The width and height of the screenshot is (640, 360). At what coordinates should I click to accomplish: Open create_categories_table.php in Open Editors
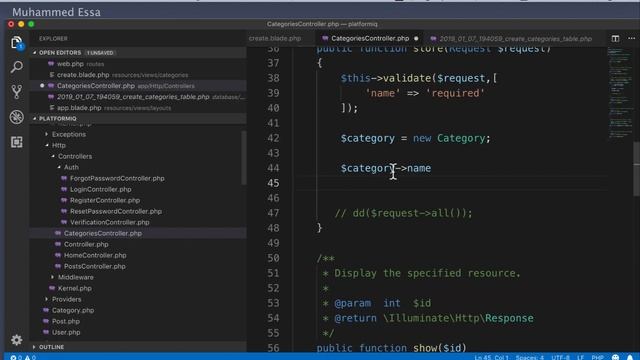pos(133,97)
